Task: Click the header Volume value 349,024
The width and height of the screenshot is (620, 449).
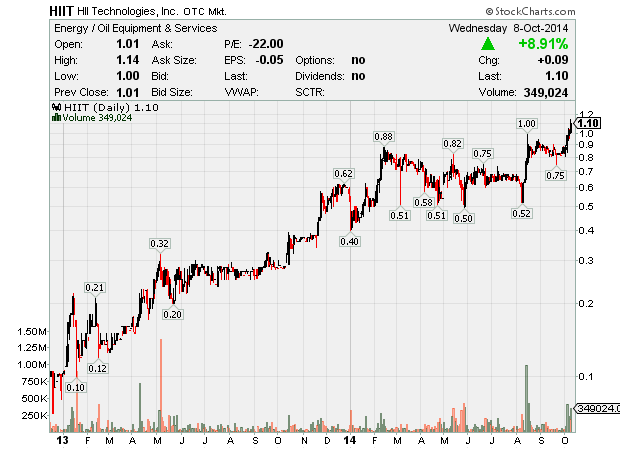Action: coord(546,92)
